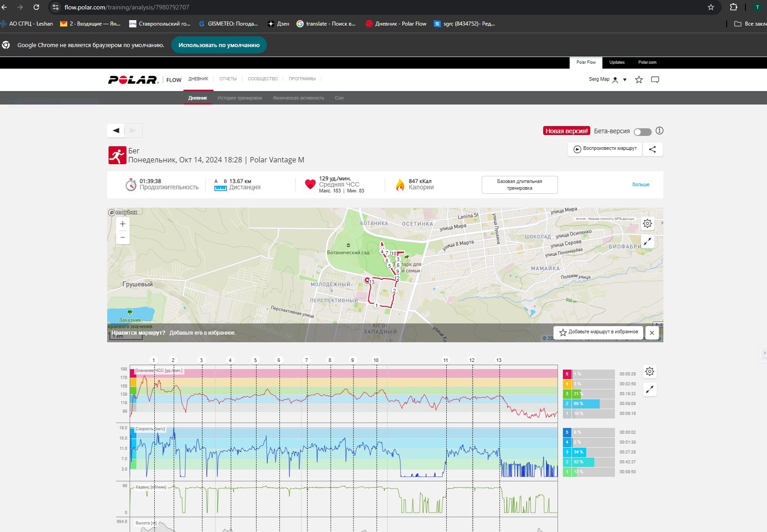Open the Polar.com top tab
The width and height of the screenshot is (767, 532).
click(647, 62)
